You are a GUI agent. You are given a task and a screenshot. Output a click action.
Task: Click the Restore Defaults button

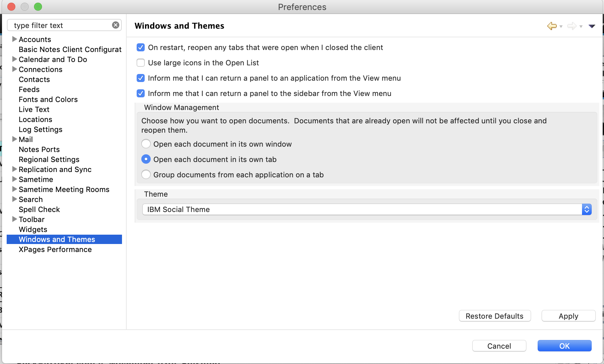494,316
